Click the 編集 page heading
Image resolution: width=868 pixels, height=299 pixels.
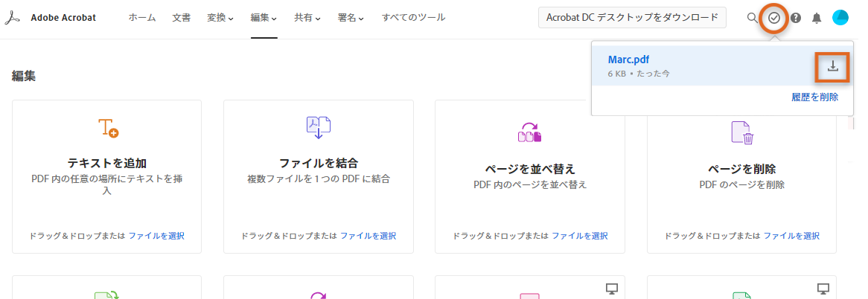coord(24,77)
